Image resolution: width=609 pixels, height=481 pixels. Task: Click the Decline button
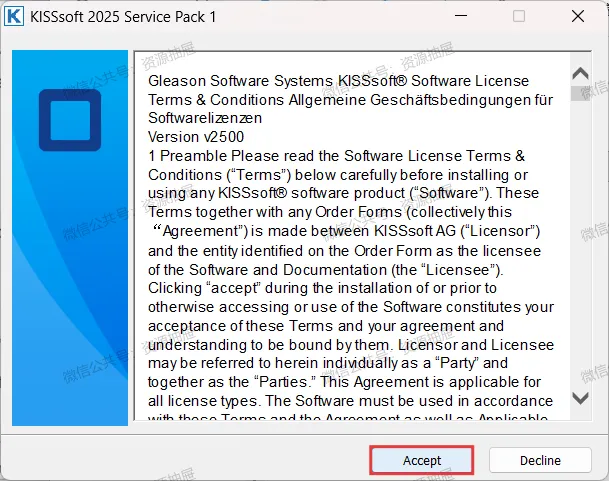point(540,460)
